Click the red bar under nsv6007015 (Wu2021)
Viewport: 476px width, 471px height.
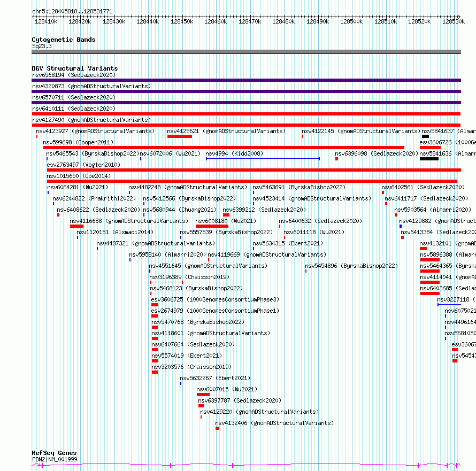(203, 395)
